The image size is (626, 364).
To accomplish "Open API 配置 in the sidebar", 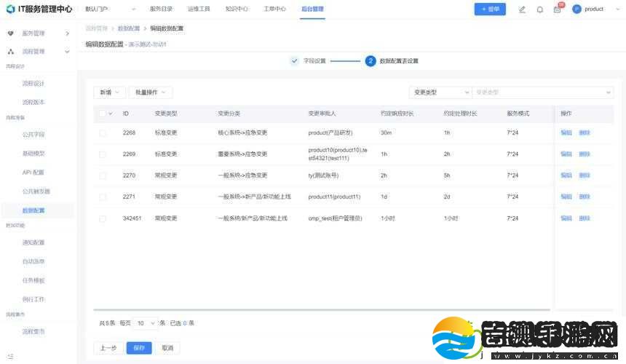I will click(x=33, y=173).
